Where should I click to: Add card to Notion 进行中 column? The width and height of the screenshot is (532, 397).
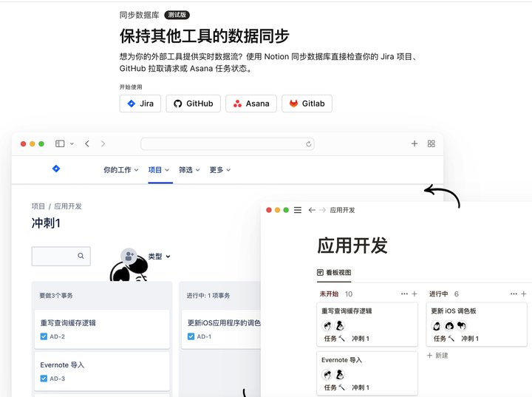(x=524, y=293)
